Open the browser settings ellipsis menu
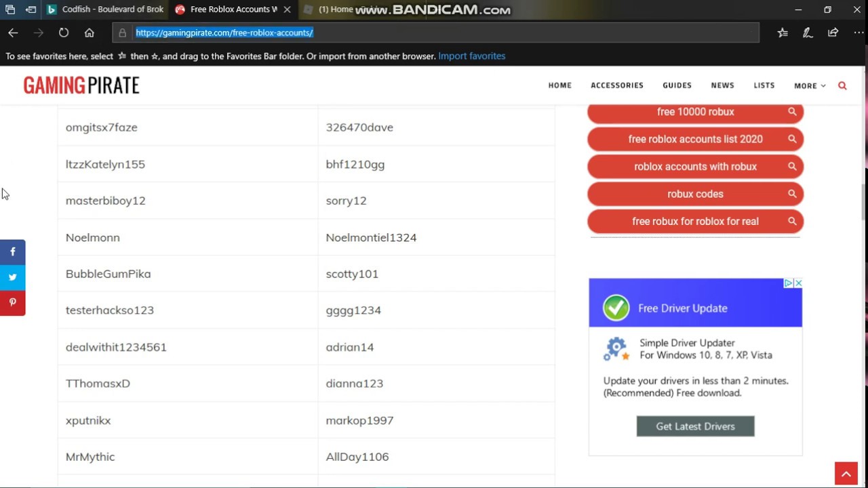This screenshot has height=488, width=868. coord(858,33)
